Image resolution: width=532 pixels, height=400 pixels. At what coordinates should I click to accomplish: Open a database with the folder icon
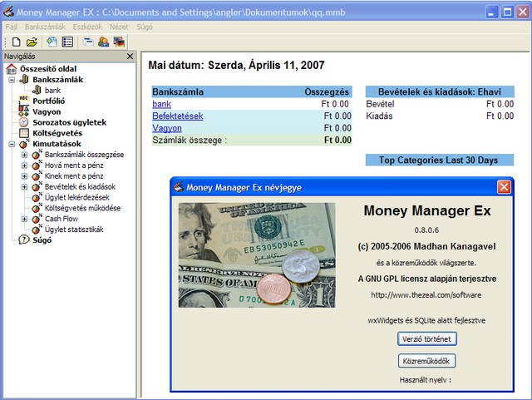click(x=32, y=42)
